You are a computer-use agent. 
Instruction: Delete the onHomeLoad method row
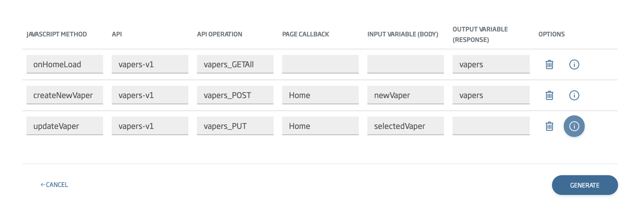click(549, 64)
